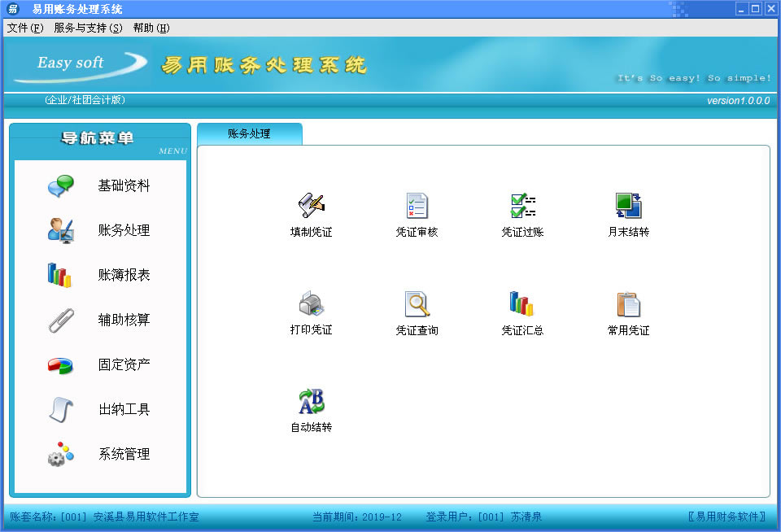Viewport: 781px width, 532px height.
Task: Select 出纳工具 label in navigation menu
Action: (124, 409)
